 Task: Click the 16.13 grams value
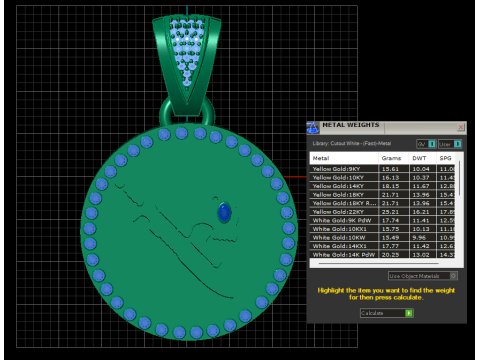(390, 178)
